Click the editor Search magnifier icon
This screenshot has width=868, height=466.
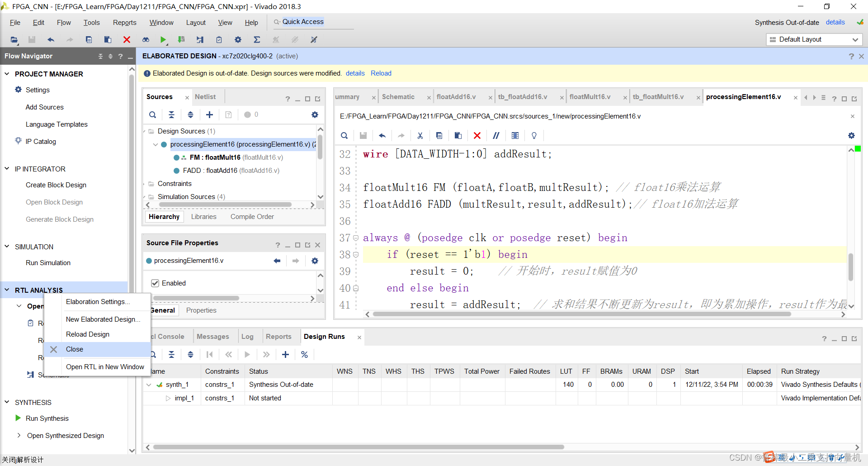tap(344, 136)
